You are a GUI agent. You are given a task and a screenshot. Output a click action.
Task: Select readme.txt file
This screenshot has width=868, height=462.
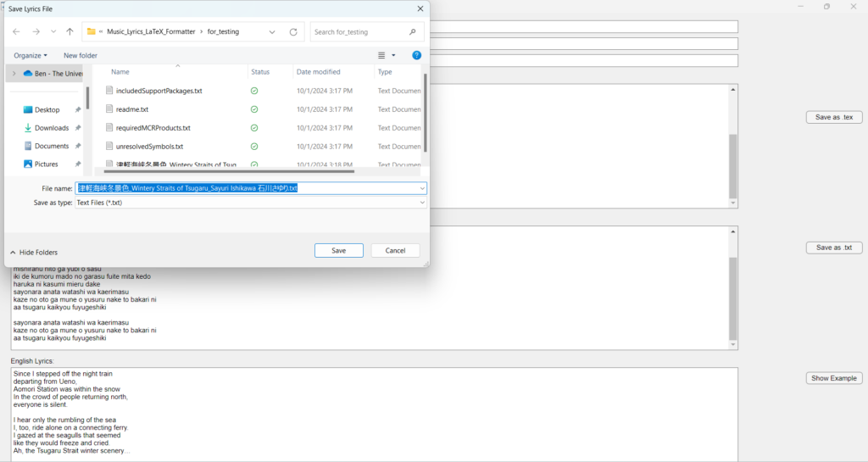pyautogui.click(x=131, y=109)
